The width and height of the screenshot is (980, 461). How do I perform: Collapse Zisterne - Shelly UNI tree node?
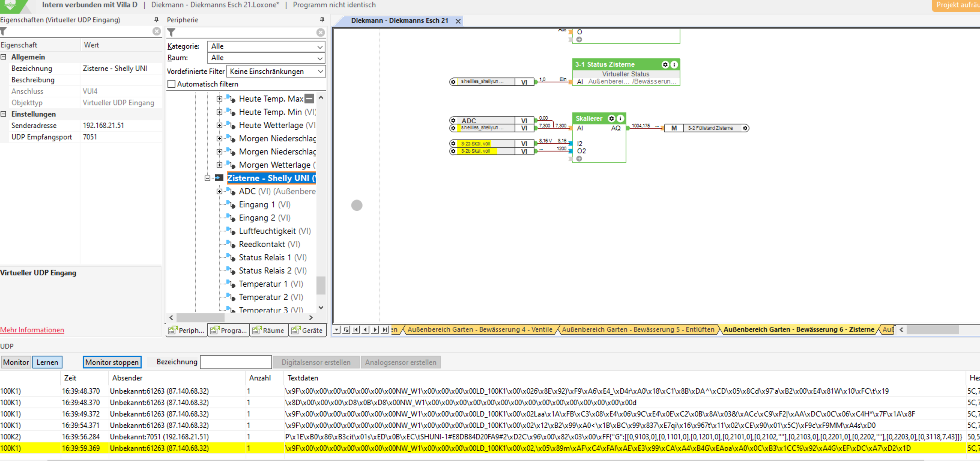point(207,178)
